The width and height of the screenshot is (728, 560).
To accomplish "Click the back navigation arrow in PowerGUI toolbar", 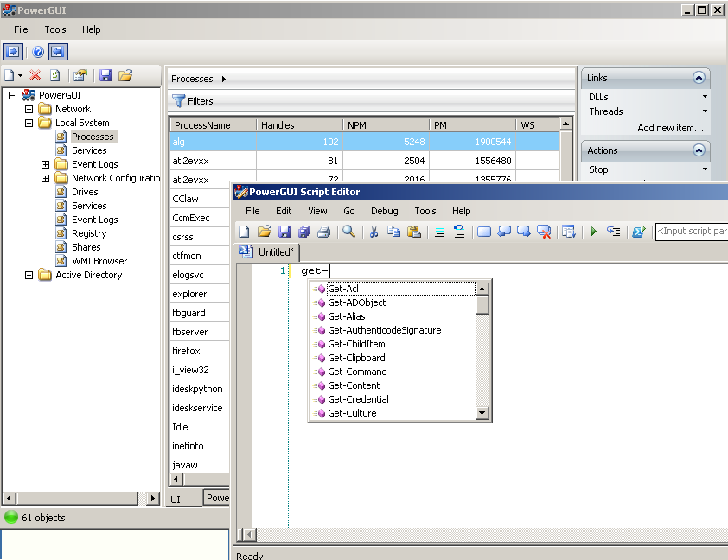I will pos(58,52).
